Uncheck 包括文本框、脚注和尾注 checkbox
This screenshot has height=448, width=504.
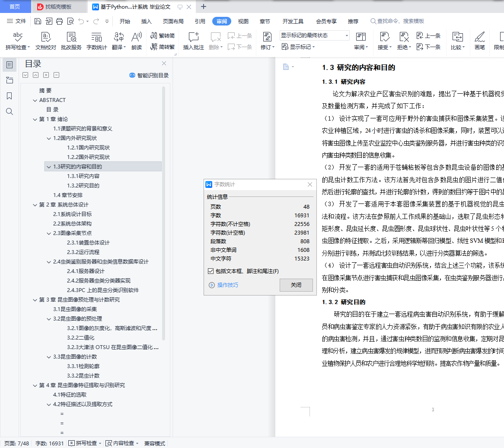click(x=211, y=271)
